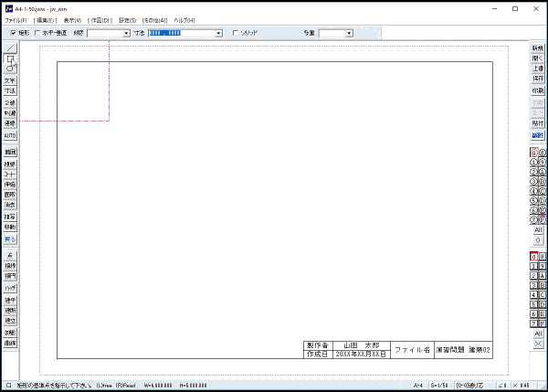Activate the 寸法 dimension tool
The width and height of the screenshot is (548, 392).
tap(10, 91)
